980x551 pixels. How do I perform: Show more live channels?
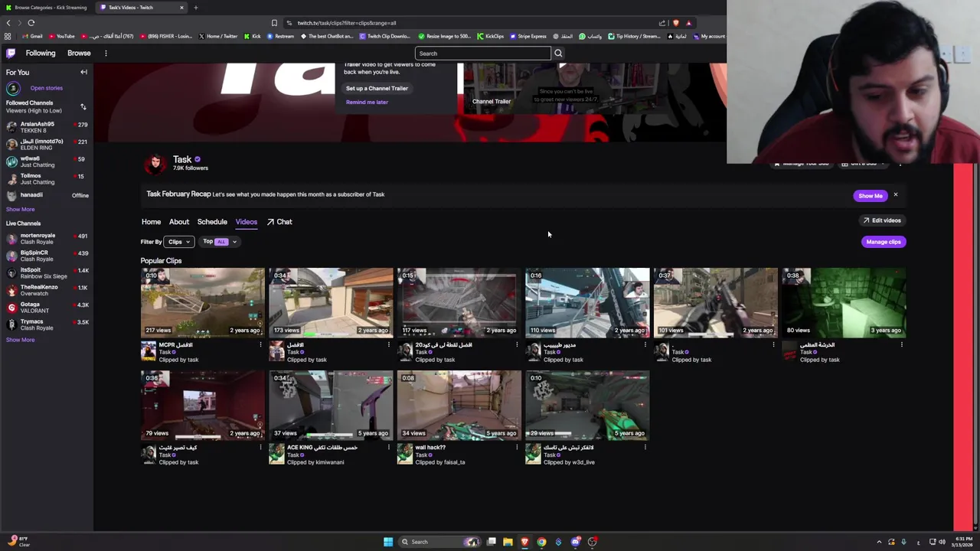(x=21, y=340)
